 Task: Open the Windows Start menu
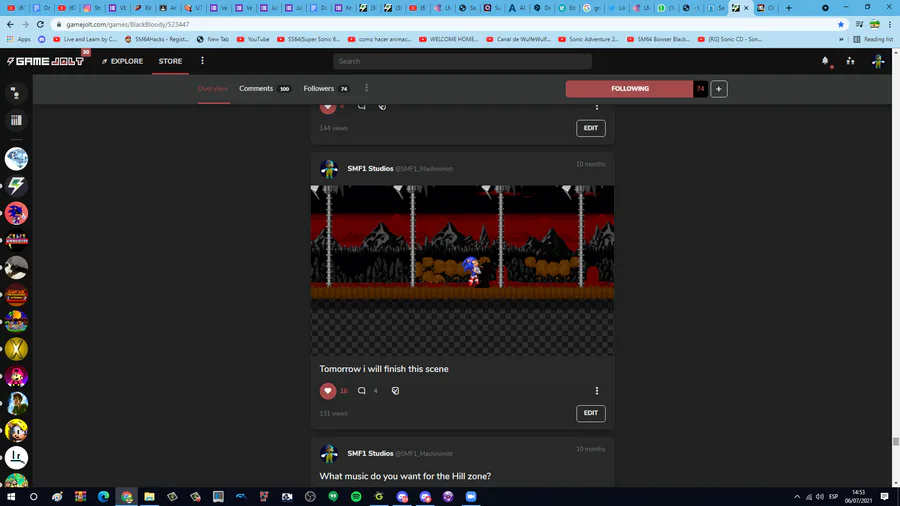[11, 496]
